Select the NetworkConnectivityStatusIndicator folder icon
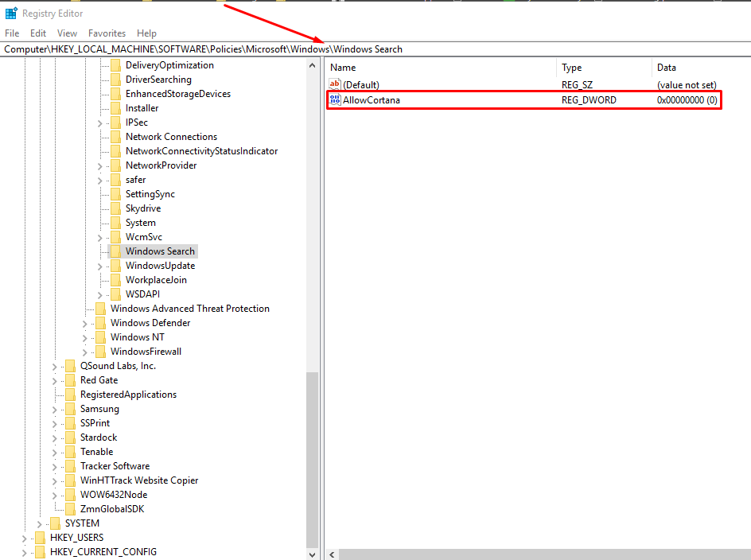 click(x=115, y=151)
